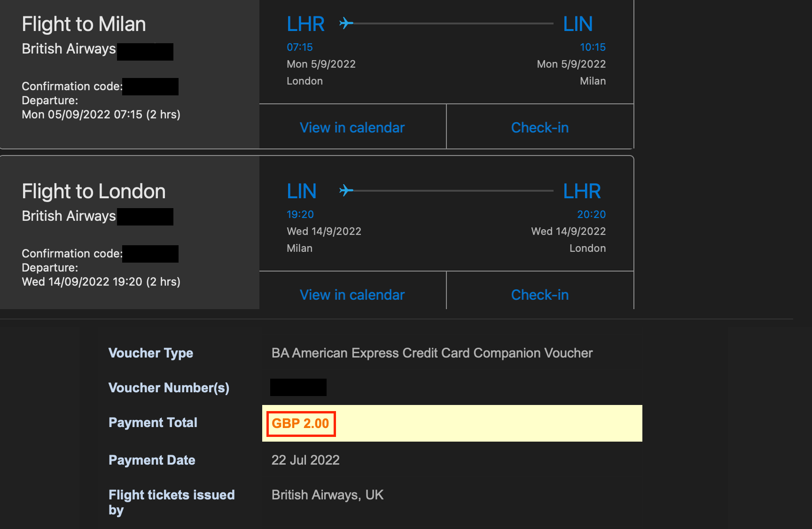Click the Voucher Type label
Image resolution: width=812 pixels, height=529 pixels.
[151, 353]
